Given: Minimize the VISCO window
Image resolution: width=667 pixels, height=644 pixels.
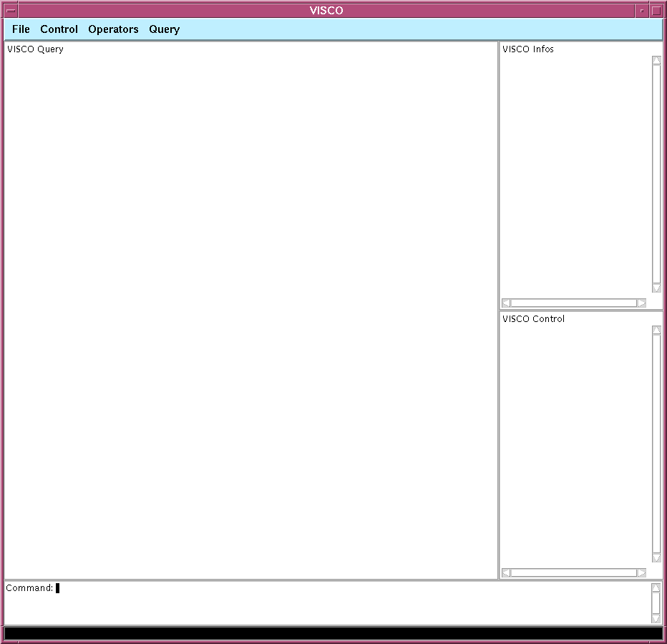Looking at the screenshot, I should (642, 11).
